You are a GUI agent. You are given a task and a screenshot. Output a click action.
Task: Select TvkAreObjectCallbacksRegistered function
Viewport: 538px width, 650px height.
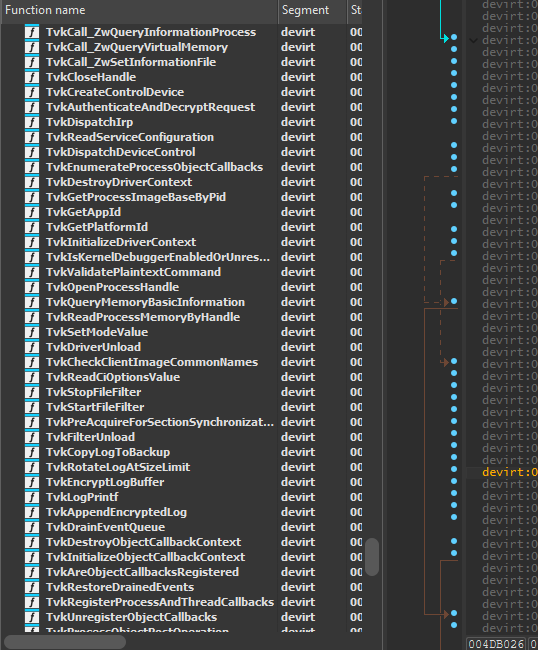click(x=143, y=572)
